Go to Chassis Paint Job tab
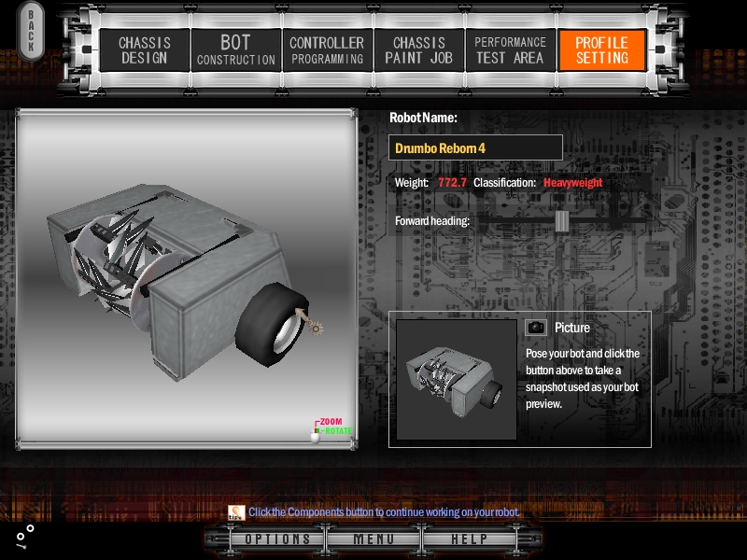 418,50
